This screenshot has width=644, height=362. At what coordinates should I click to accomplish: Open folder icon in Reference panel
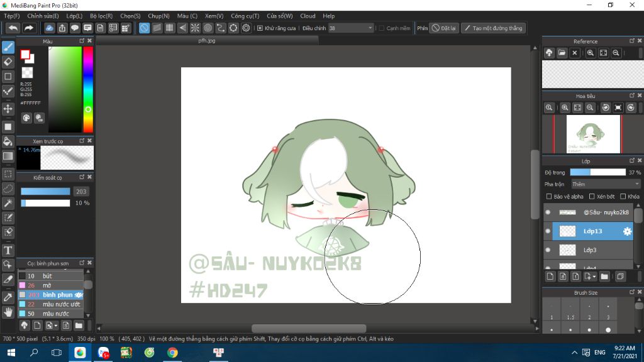pyautogui.click(x=562, y=53)
